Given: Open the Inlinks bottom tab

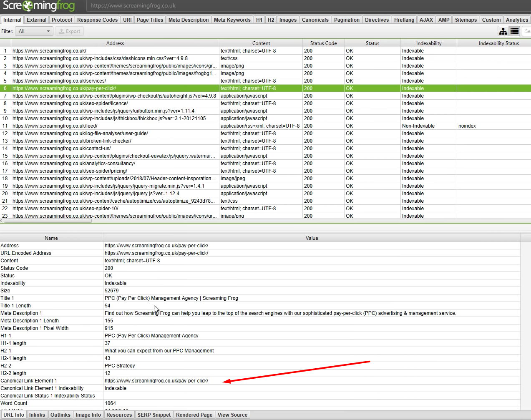Looking at the screenshot, I should tap(37, 415).
